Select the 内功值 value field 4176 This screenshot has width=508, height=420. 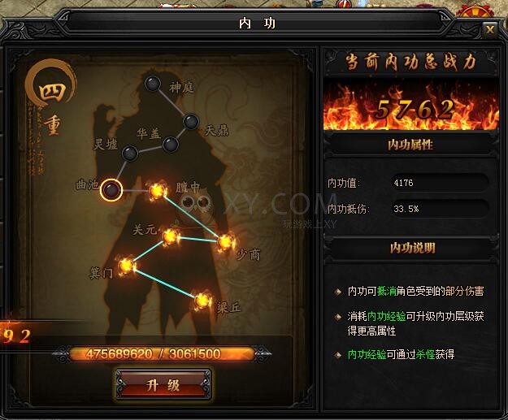click(x=440, y=183)
